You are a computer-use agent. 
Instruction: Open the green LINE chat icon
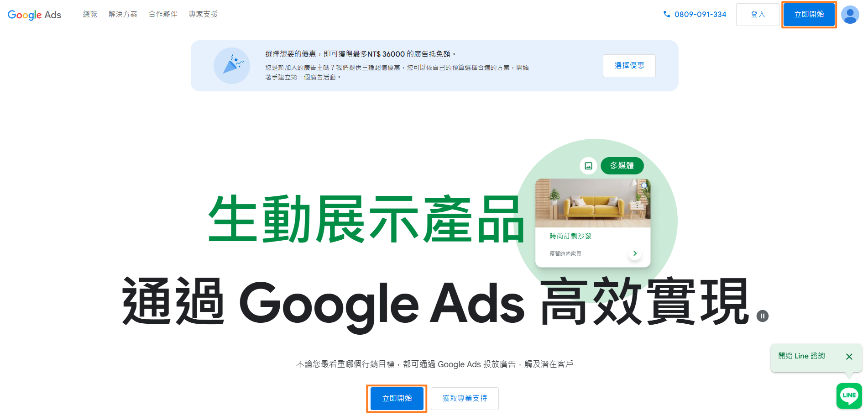[849, 395]
